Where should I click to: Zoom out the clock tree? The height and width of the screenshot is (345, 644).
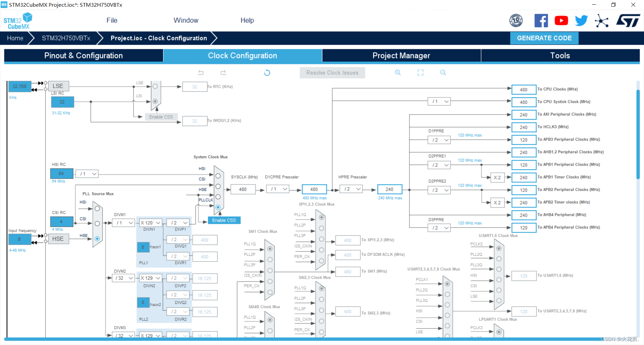coord(443,72)
